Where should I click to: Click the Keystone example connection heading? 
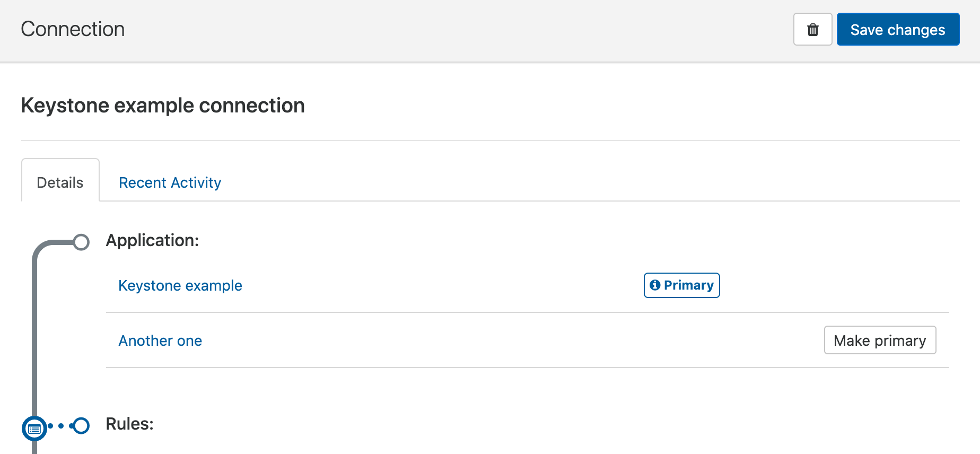coord(162,106)
